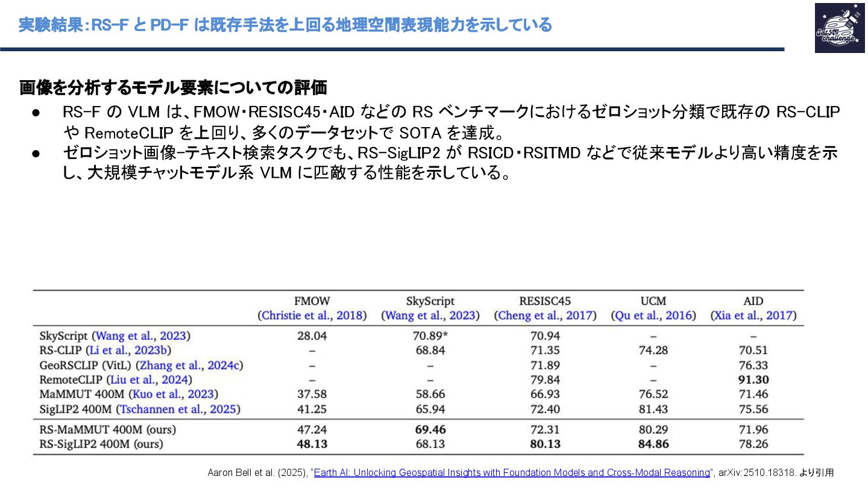Click the 画像を分析するモデル要素 subheading
The width and height of the screenshot is (868, 488).
pyautogui.click(x=174, y=88)
